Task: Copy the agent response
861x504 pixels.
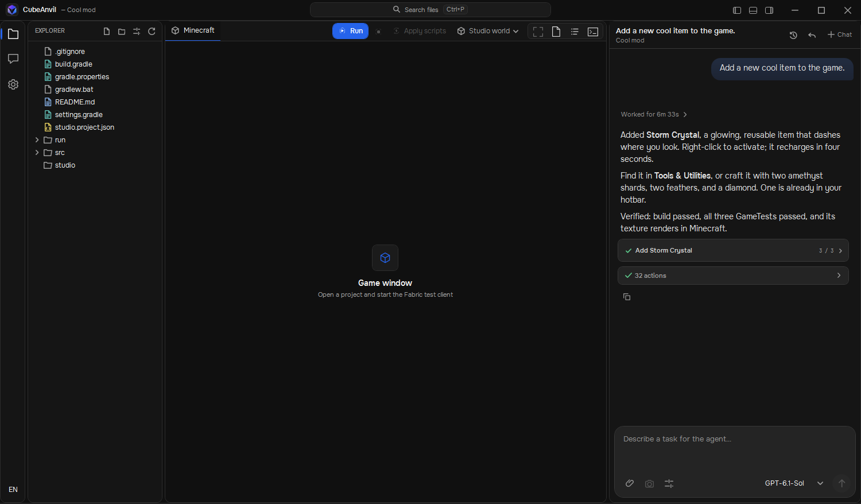Action: (x=627, y=297)
